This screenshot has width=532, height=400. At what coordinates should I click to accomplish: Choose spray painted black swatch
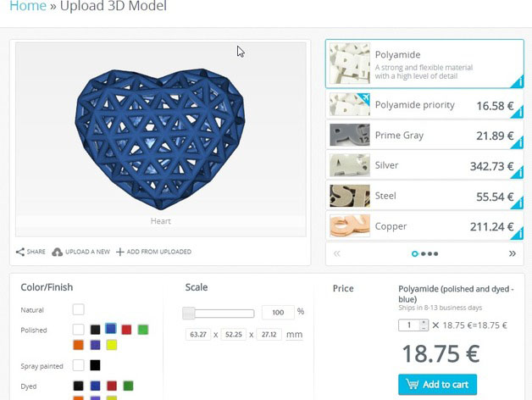click(x=96, y=365)
